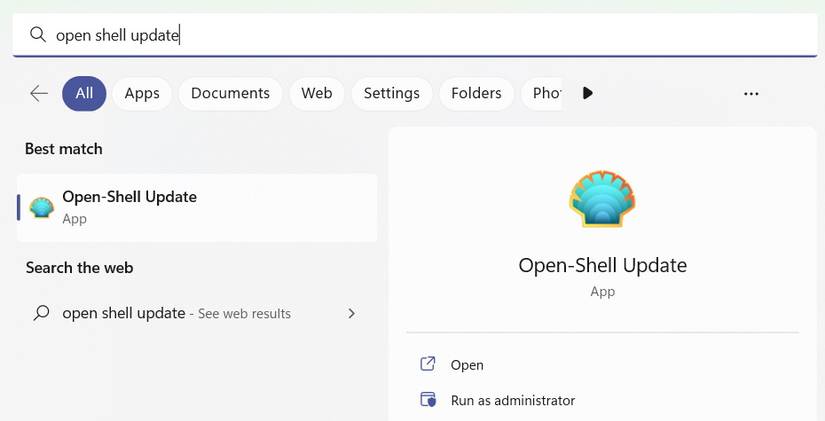Switch to the Web filter tab
Viewport: 825px width, 421px height.
click(x=316, y=93)
